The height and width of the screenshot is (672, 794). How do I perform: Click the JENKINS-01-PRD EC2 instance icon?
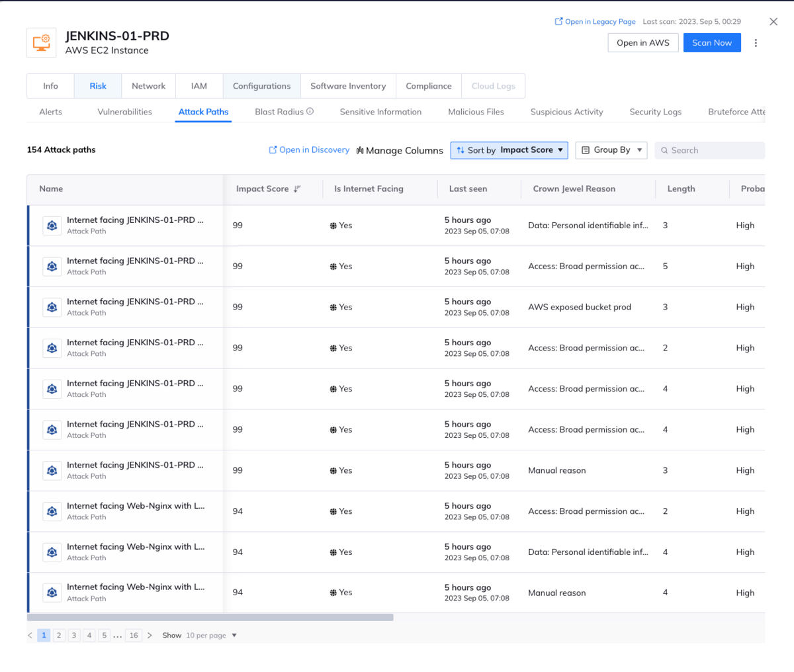pos(41,43)
